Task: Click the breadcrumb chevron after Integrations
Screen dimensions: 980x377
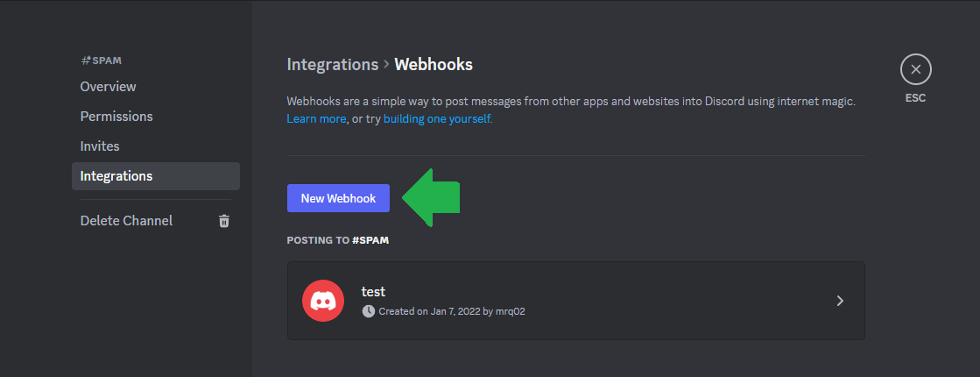Action: pos(386,65)
